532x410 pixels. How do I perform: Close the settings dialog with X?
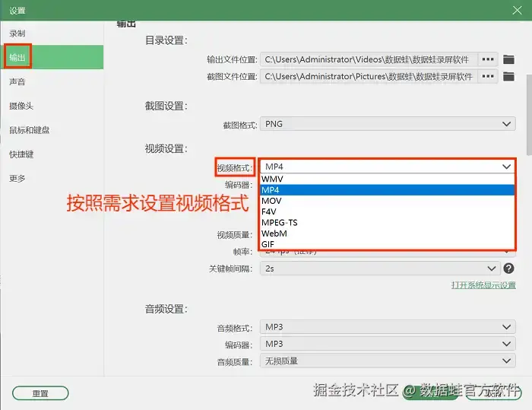[517, 10]
